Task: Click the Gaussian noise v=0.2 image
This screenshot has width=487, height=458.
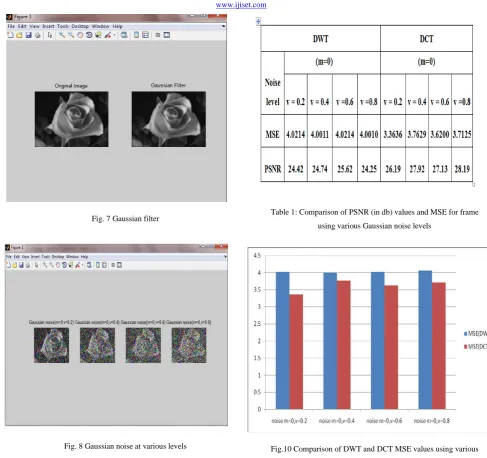Action: [x=51, y=345]
